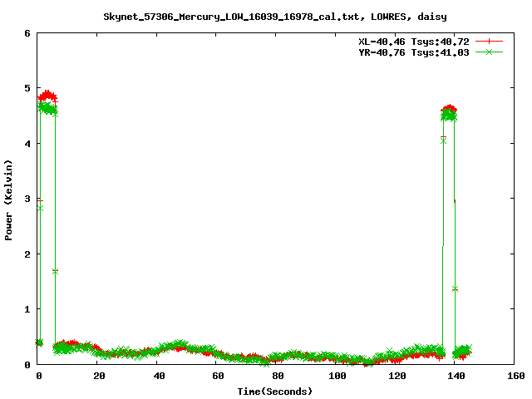The width and height of the screenshot is (532, 399).
Task: Click the green data point near 1.7 Kelvin
Action: tap(56, 272)
